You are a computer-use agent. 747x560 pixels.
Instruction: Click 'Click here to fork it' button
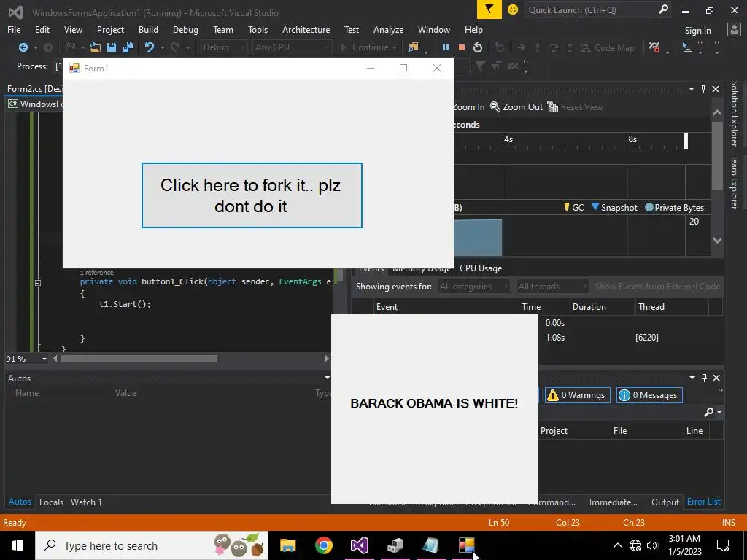coord(252,195)
